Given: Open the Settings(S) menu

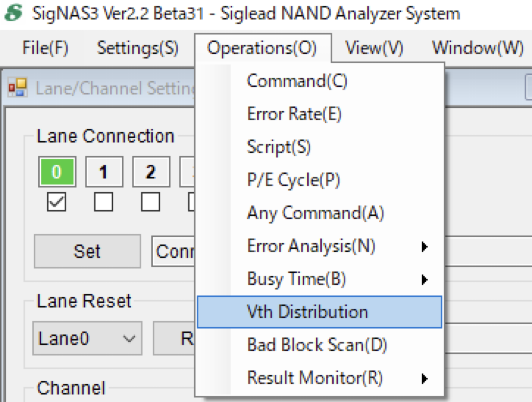Looking at the screenshot, I should [x=138, y=47].
